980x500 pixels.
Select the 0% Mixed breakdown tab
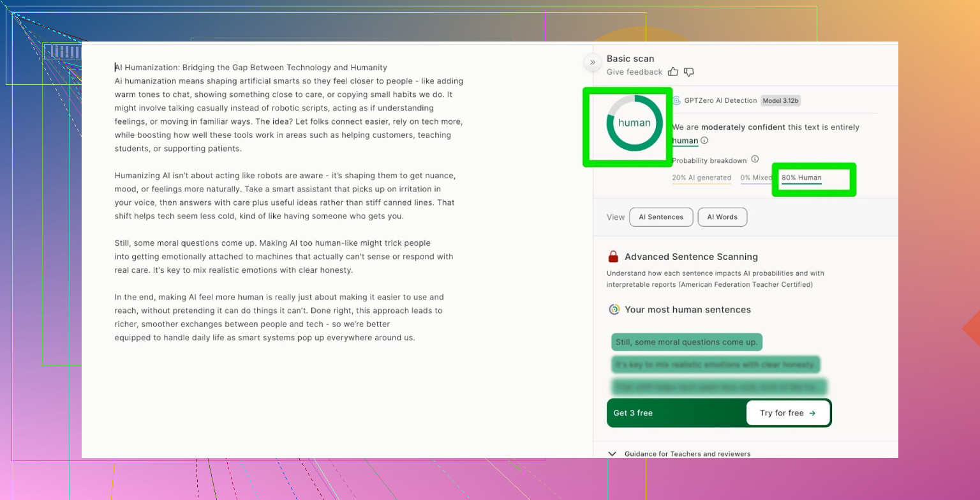(756, 178)
